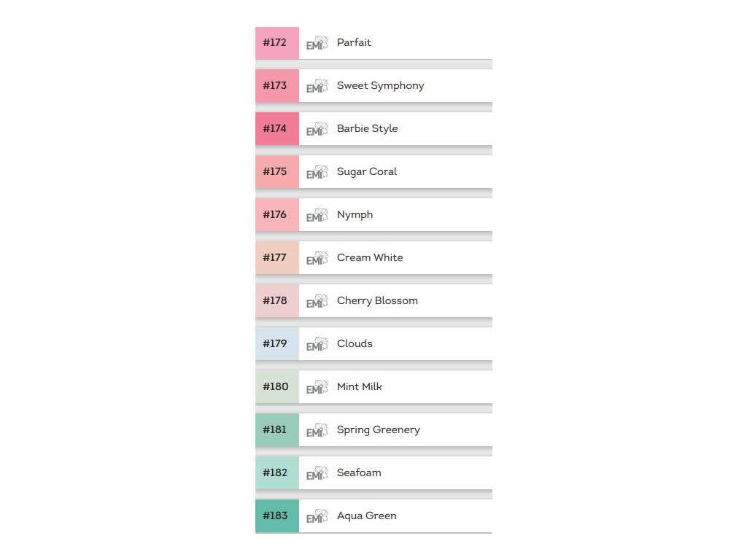Choose the #183 teal color swatch
Viewport: 747px width, 560px height.
[x=277, y=516]
